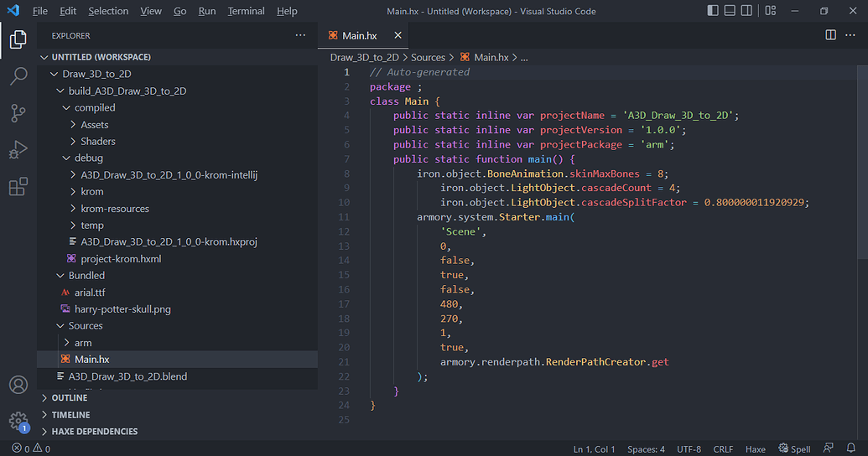
Task: Open the Accounts menu icon
Action: pyautogui.click(x=18, y=385)
